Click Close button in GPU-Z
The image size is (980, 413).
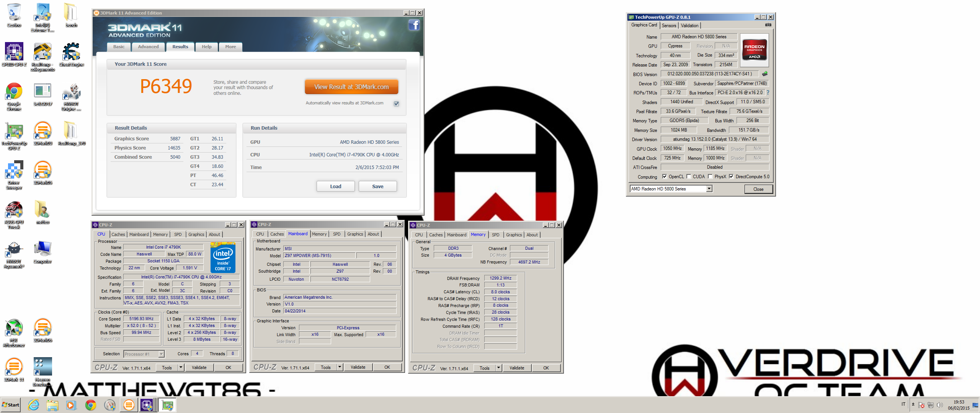coord(758,189)
